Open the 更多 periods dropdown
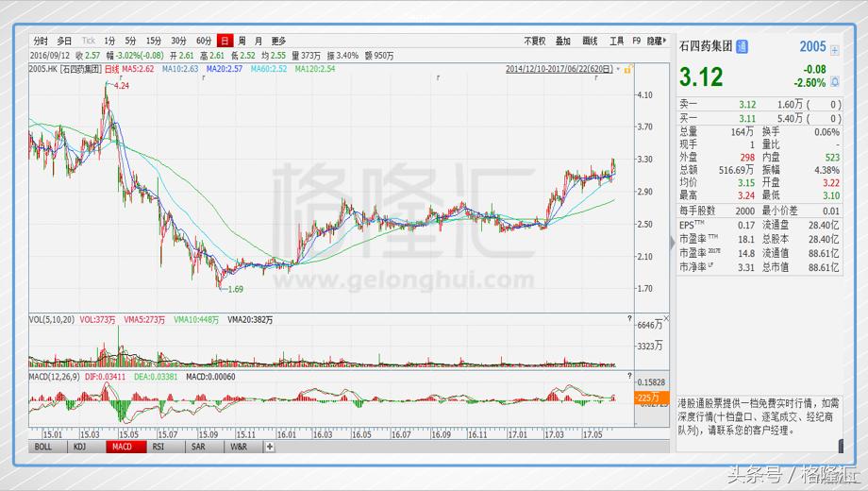The image size is (868, 491). (x=278, y=41)
